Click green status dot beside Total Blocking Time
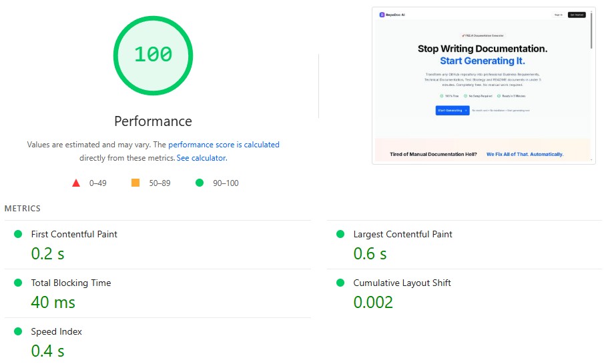Image resolution: width=616 pixels, height=364 pixels. click(x=18, y=283)
